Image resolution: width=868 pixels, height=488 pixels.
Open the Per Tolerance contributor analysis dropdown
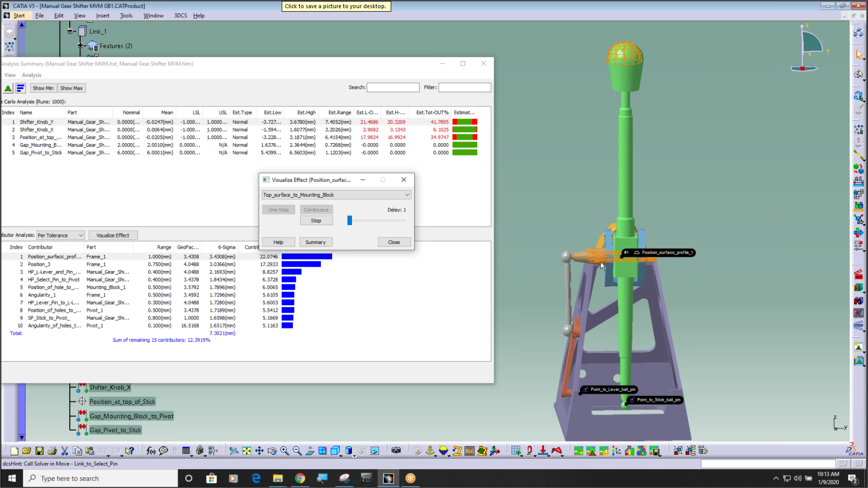pyautogui.click(x=60, y=235)
